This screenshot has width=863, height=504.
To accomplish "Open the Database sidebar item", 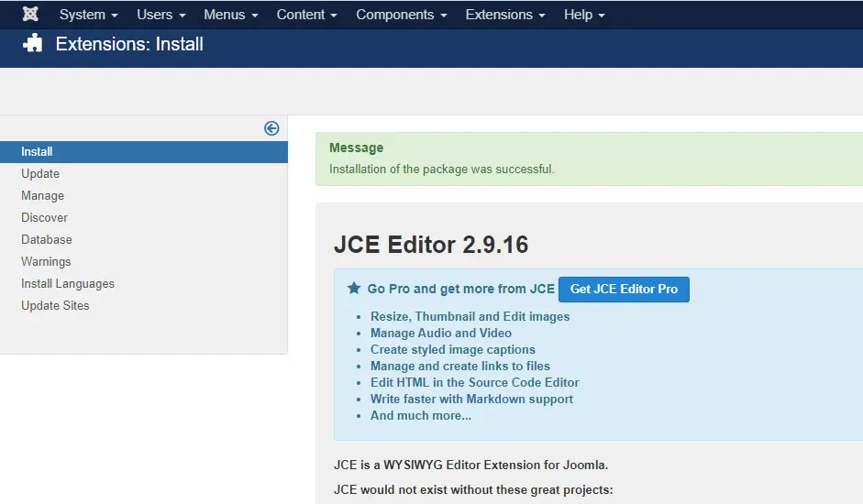I will click(x=47, y=240).
